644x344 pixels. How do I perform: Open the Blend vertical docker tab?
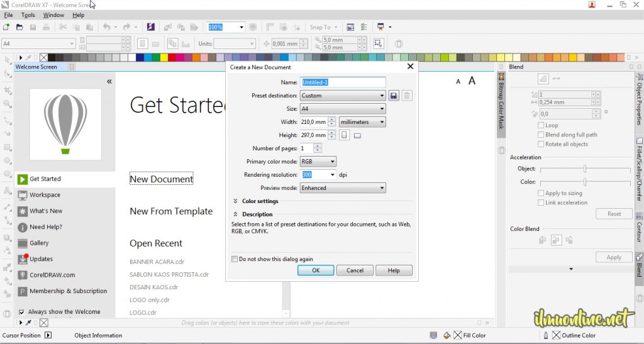click(640, 265)
